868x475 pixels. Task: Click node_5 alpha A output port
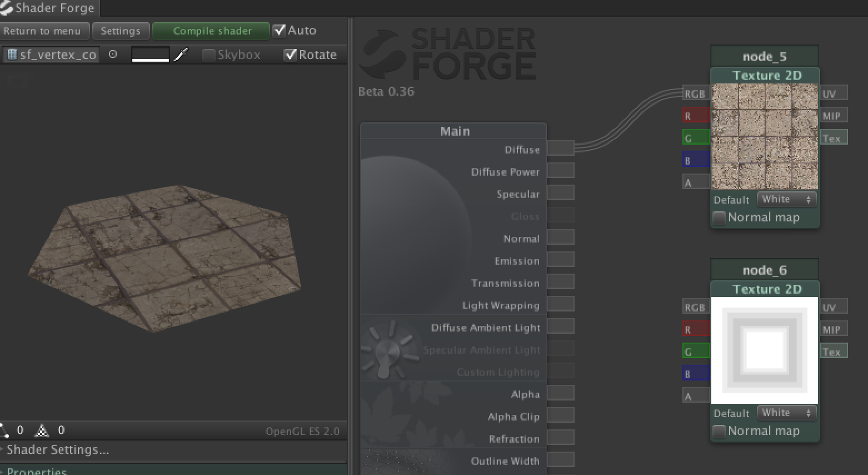pos(696,182)
